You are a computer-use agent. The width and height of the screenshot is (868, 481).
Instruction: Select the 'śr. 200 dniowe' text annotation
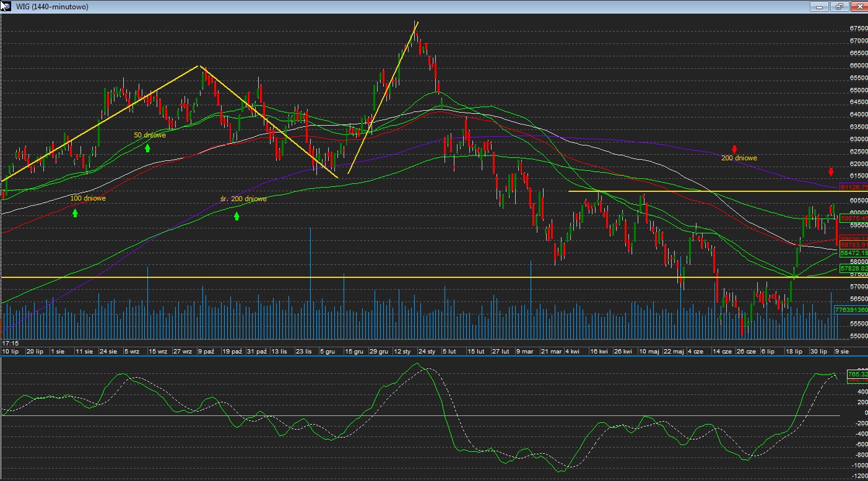click(243, 199)
